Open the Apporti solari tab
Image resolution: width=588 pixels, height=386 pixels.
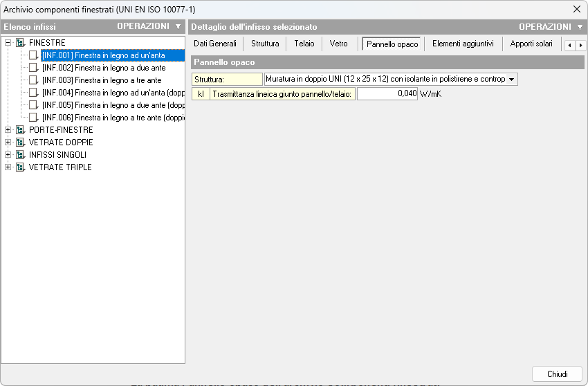[531, 44]
